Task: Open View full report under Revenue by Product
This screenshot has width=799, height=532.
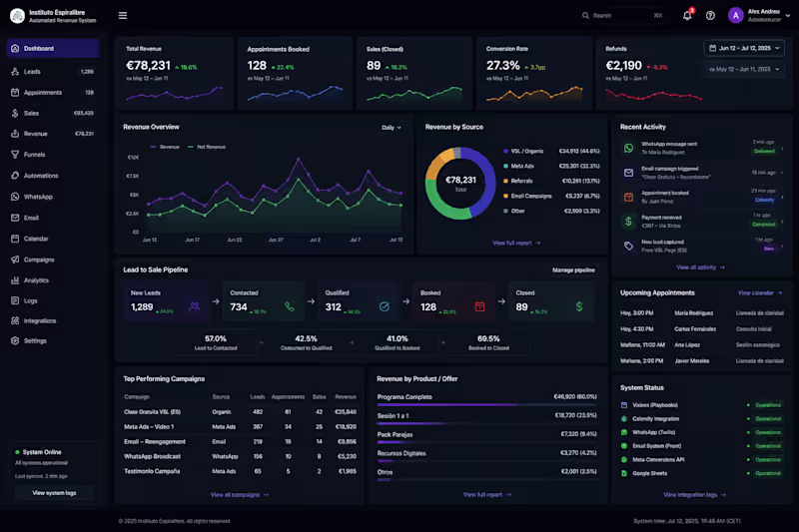Action: click(487, 495)
